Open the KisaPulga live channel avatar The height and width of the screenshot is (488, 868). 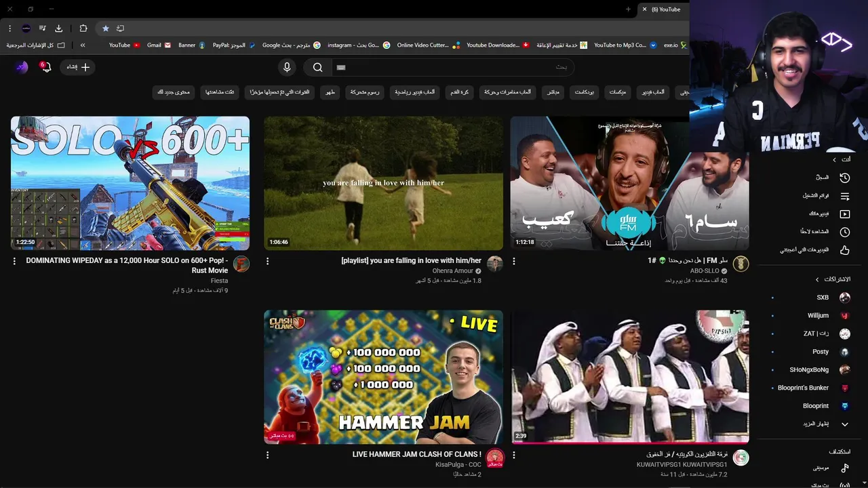(495, 457)
